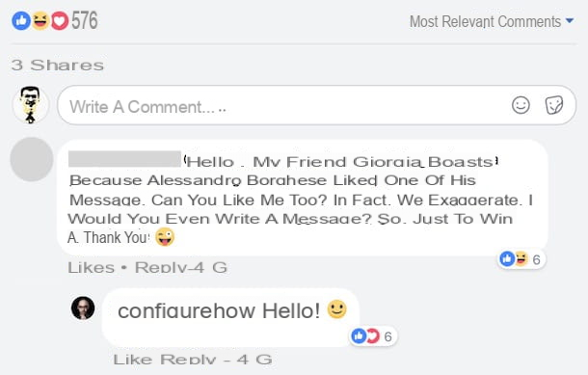Viewport: 588px width, 375px height.
Task: Reply to the Alessandro Borghese comment
Action: [x=161, y=267]
